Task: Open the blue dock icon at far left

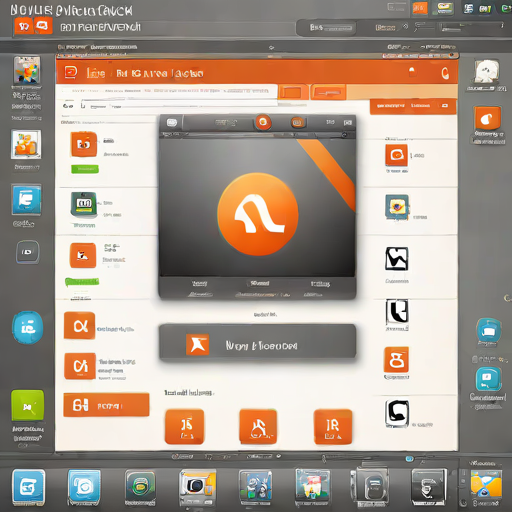Action: click(28, 487)
